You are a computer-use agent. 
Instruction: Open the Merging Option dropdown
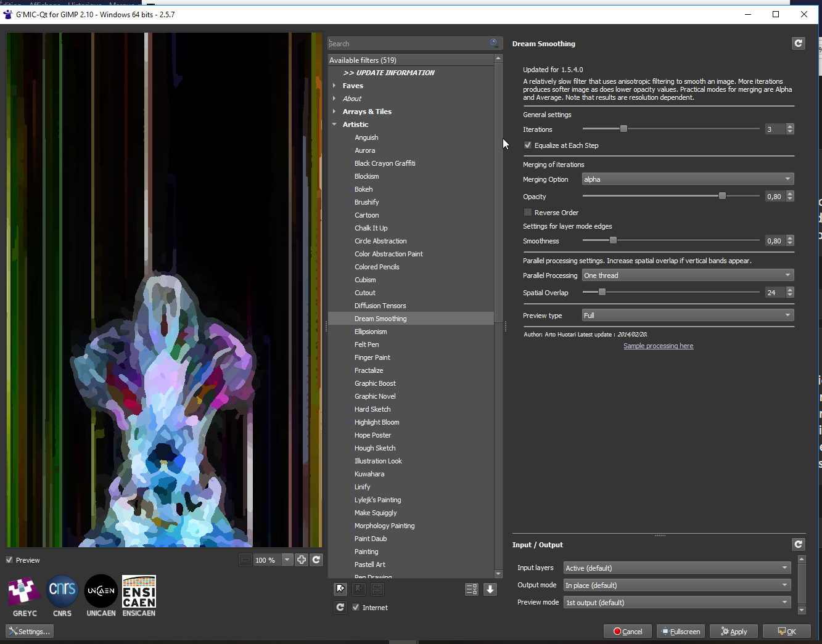pyautogui.click(x=687, y=179)
